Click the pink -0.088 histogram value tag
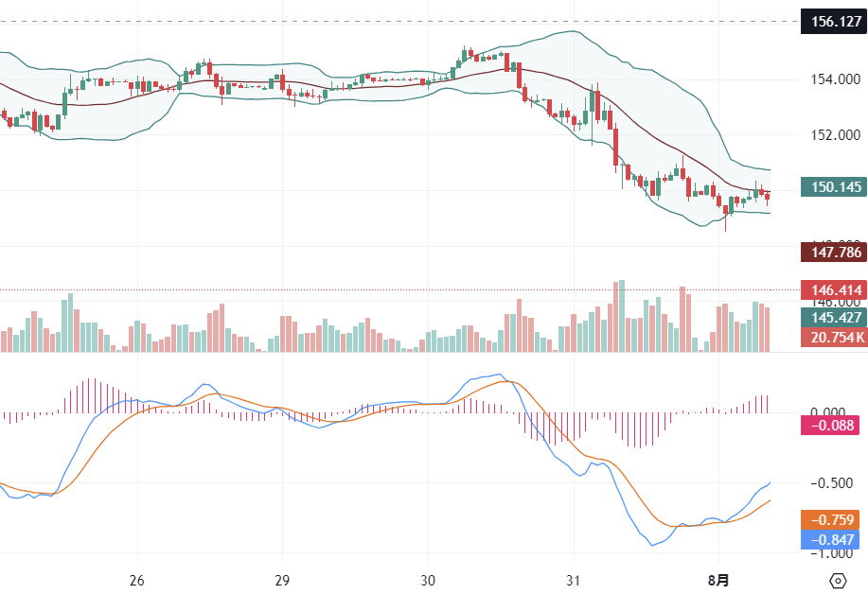This screenshot has height=594, width=868. click(x=833, y=426)
